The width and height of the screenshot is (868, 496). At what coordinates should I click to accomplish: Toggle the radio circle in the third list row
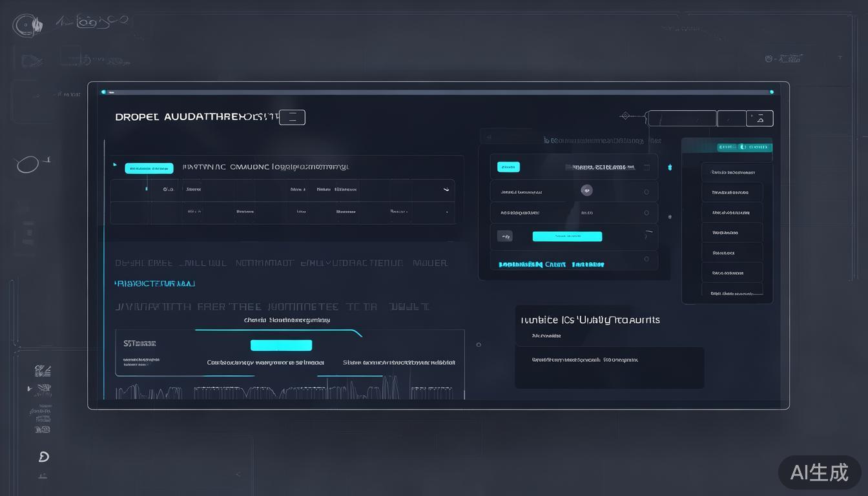(x=646, y=212)
